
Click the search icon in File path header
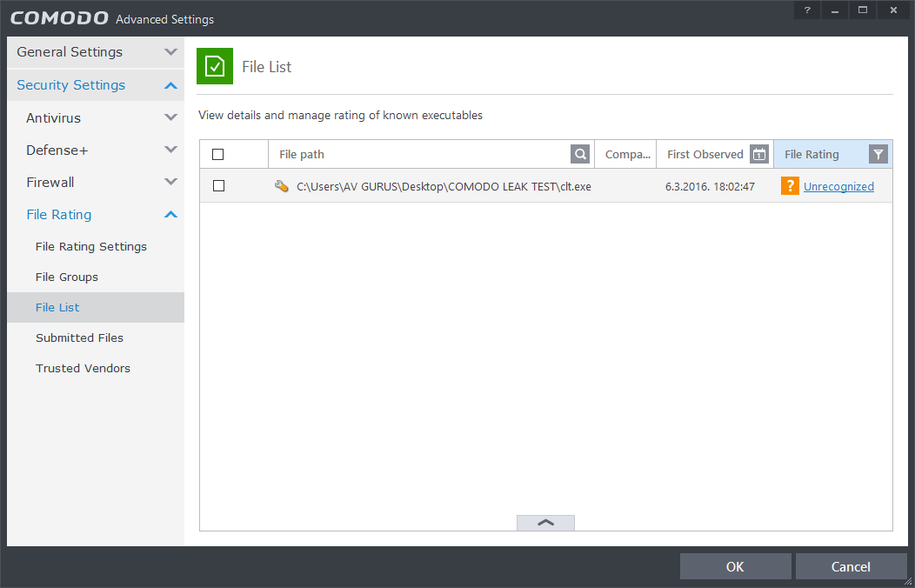[x=580, y=154]
